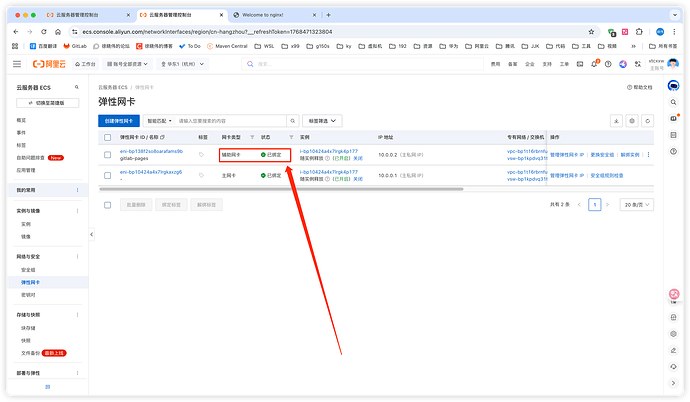Image resolution: width=690 pixels, height=402 pixels.
Task: Open the Aliyun hamburger navigation menu
Action: click(x=17, y=64)
